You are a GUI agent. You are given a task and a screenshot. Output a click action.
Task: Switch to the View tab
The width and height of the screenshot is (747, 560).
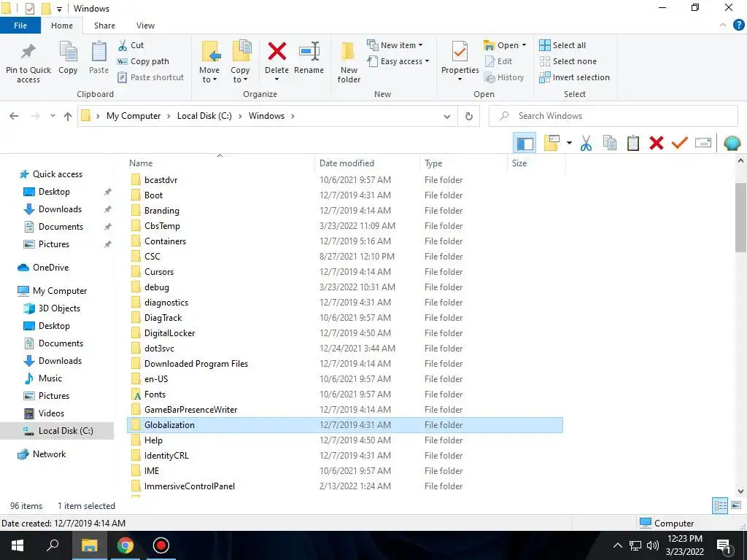click(145, 26)
